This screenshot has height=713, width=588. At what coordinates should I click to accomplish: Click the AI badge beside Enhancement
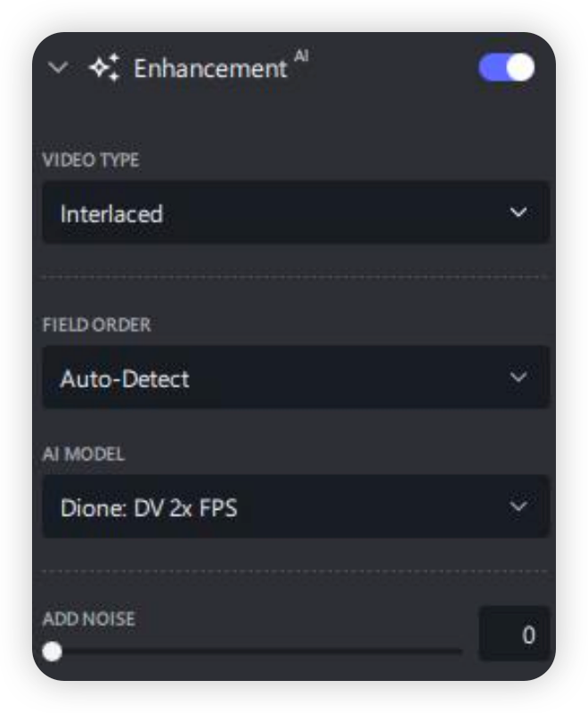coord(301,57)
